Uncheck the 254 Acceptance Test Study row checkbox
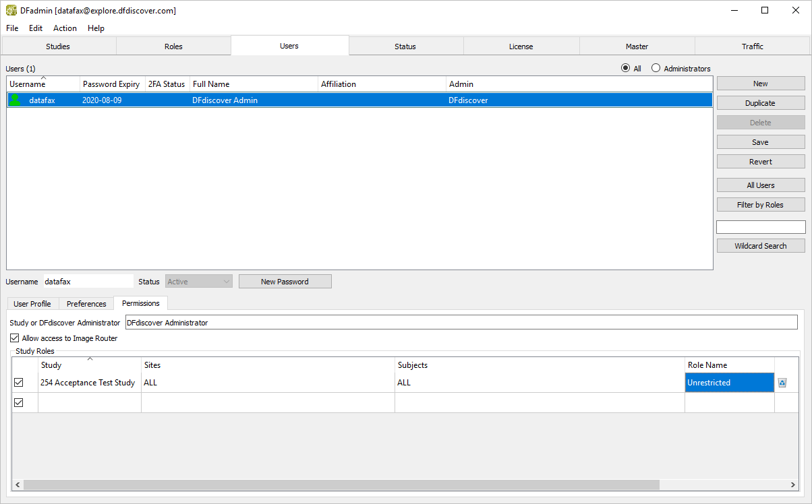The height and width of the screenshot is (504, 812). click(19, 383)
